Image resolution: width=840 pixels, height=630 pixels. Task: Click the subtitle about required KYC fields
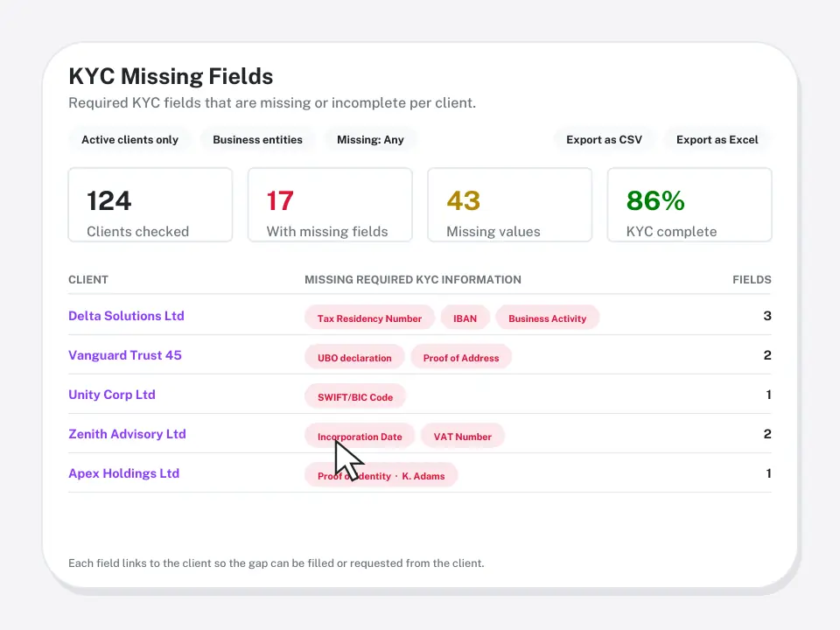click(272, 103)
